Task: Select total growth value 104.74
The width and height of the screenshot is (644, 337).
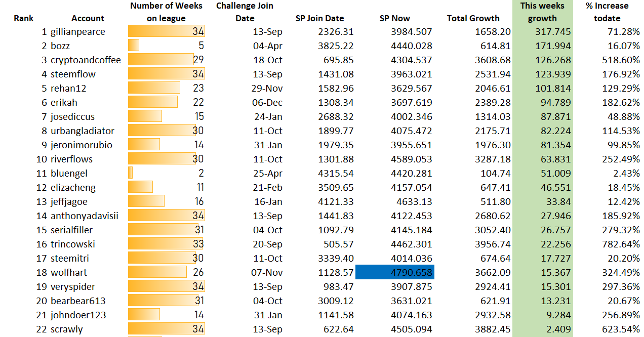Action: pos(496,173)
